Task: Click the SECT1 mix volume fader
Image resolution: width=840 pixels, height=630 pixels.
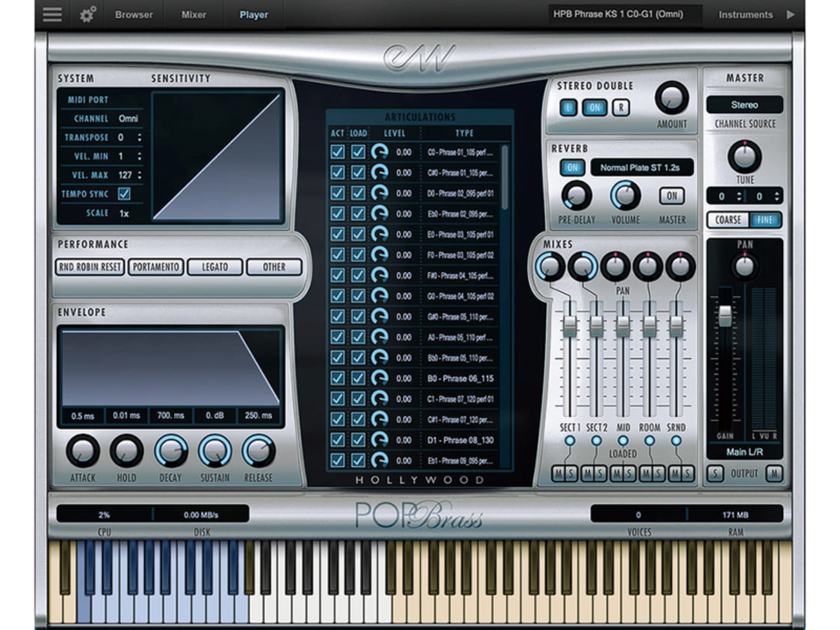Action: pos(569,326)
